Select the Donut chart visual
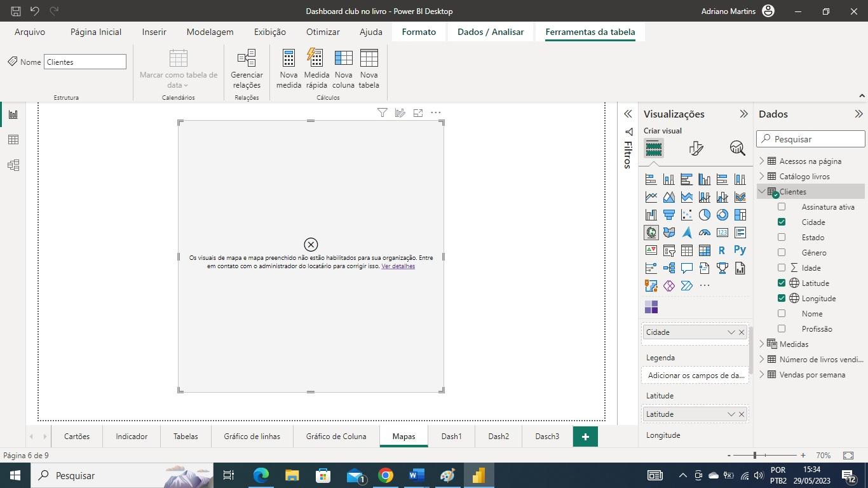Image resolution: width=868 pixels, height=488 pixels. 722,215
